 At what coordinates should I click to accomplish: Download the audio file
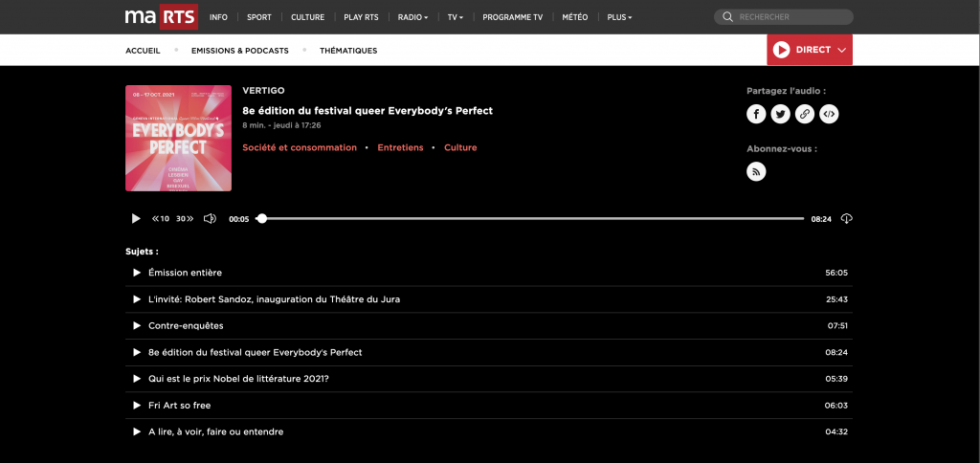[x=846, y=219]
